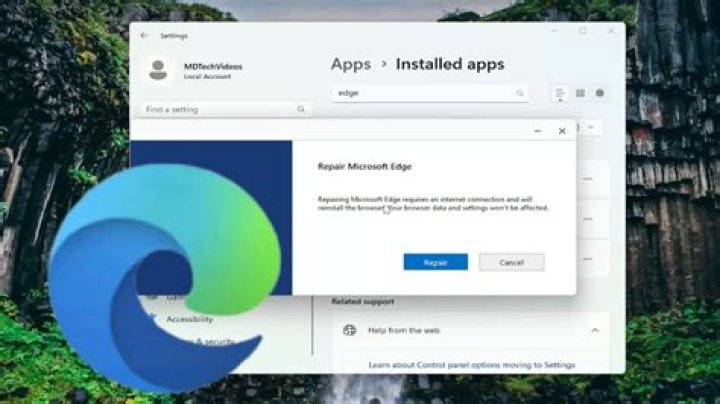
Task: Close the Settings window
Action: click(611, 31)
